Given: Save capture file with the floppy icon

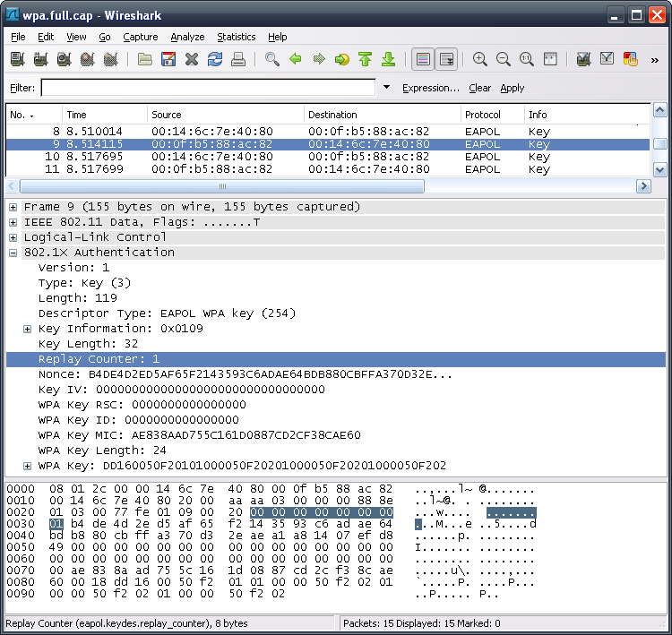Looking at the screenshot, I should click(168, 59).
